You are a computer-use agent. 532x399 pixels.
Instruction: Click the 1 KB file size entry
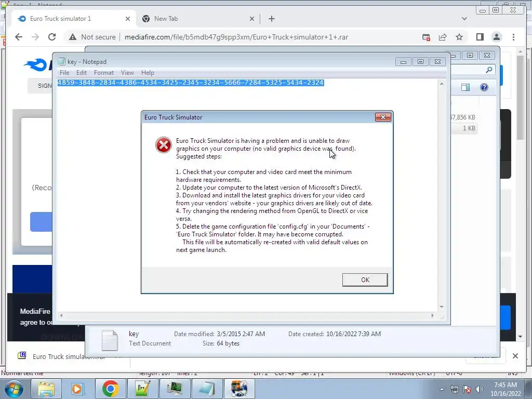pyautogui.click(x=469, y=128)
